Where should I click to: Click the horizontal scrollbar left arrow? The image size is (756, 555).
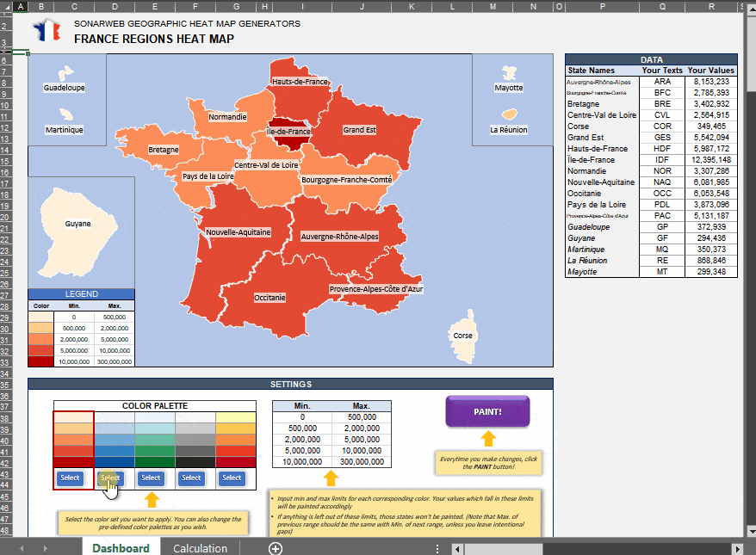[457, 549]
